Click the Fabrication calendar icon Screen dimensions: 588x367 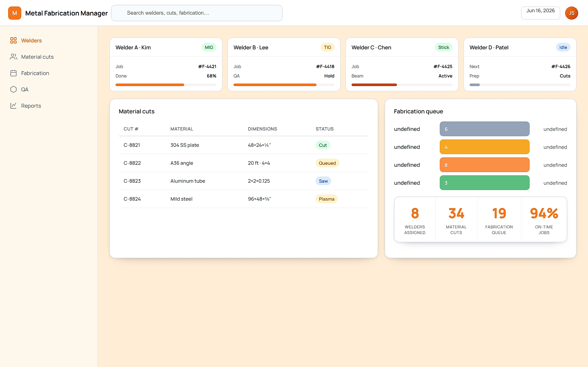coord(13,73)
